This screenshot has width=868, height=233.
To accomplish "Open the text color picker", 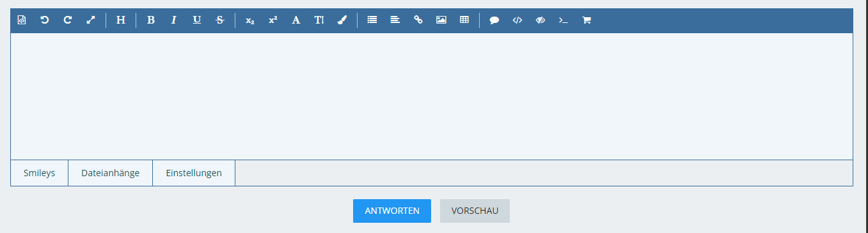I will tap(342, 20).
